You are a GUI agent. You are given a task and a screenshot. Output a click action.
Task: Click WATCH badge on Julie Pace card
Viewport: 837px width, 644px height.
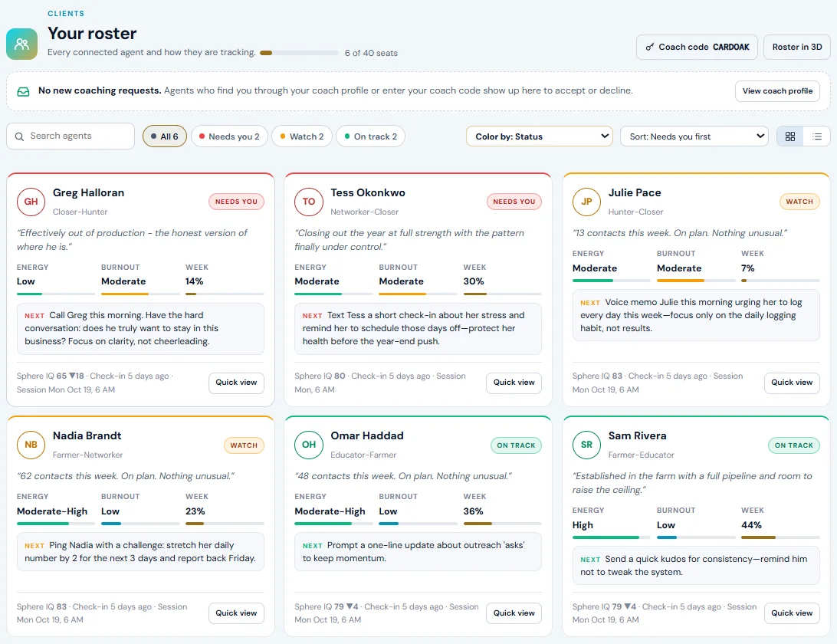(x=799, y=202)
